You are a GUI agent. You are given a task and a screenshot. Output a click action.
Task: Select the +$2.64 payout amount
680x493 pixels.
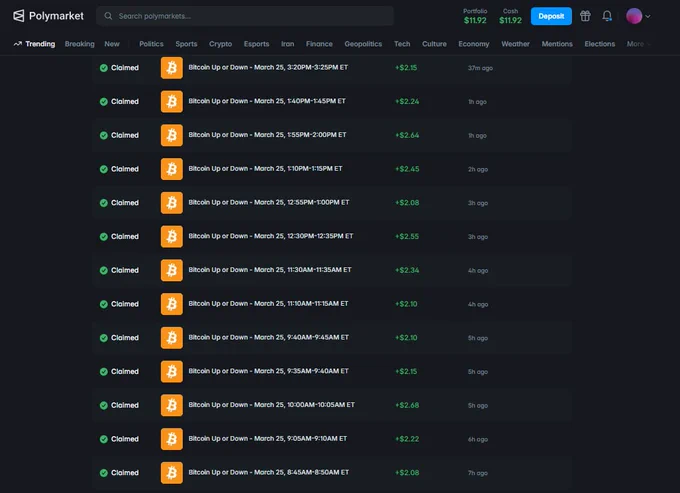(407, 135)
